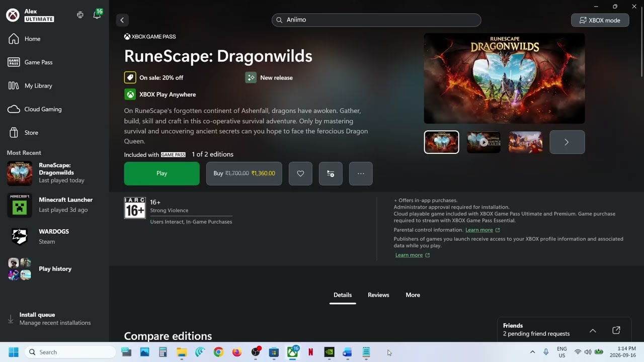This screenshot has height=362, width=644.
Task: Click the print/devices icon beside the profile
Action: pos(80,15)
